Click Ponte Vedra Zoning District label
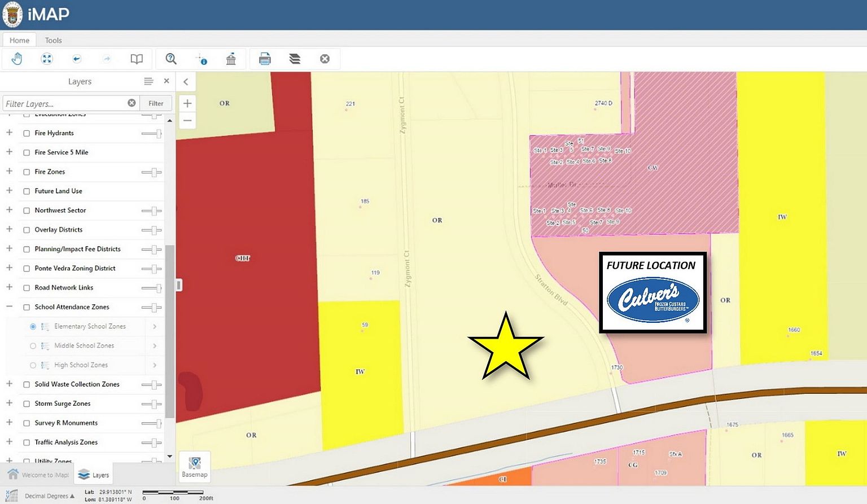The height and width of the screenshot is (504, 867). click(75, 268)
